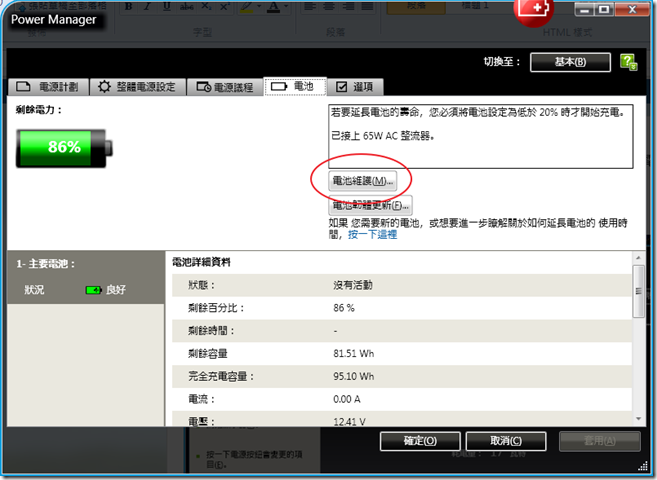Click the 已接上 65W AC 整流器 message

point(382,136)
